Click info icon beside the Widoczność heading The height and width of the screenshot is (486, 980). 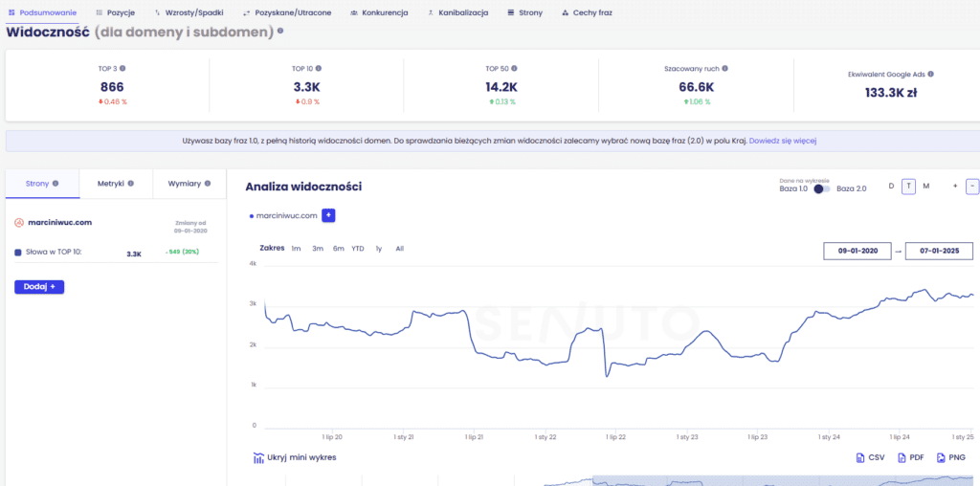[280, 31]
